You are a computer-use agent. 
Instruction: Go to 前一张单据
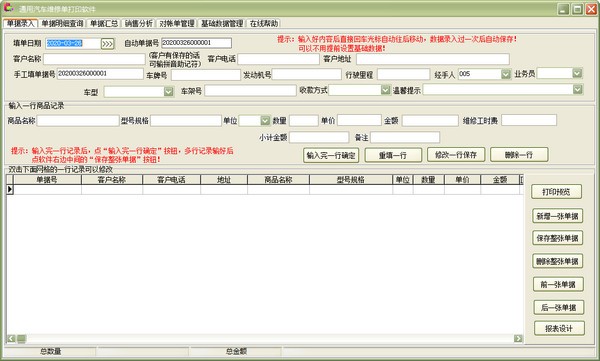click(x=558, y=284)
